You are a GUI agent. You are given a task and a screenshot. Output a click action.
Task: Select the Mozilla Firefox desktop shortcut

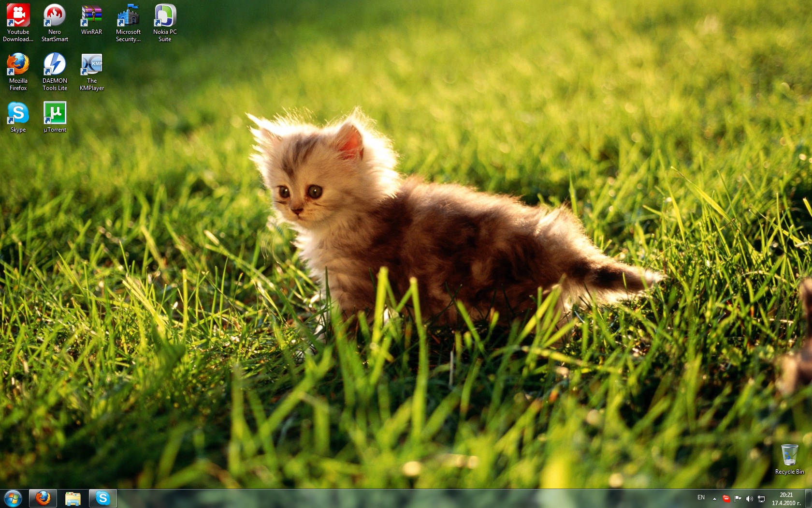pos(18,72)
